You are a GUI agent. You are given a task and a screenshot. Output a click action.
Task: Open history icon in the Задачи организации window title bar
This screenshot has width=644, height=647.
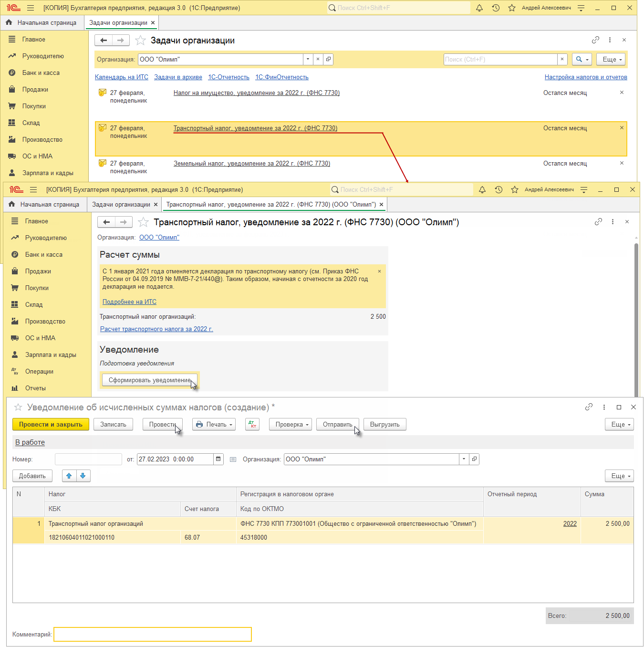[496, 8]
